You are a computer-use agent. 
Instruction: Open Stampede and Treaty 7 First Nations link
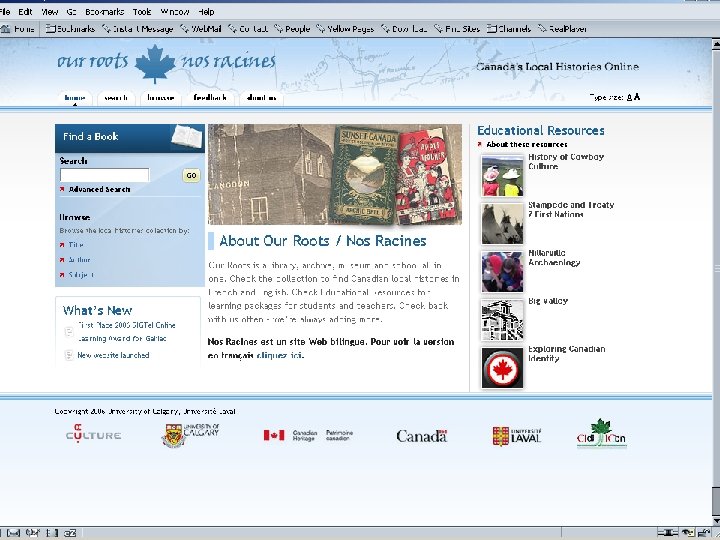(x=571, y=209)
